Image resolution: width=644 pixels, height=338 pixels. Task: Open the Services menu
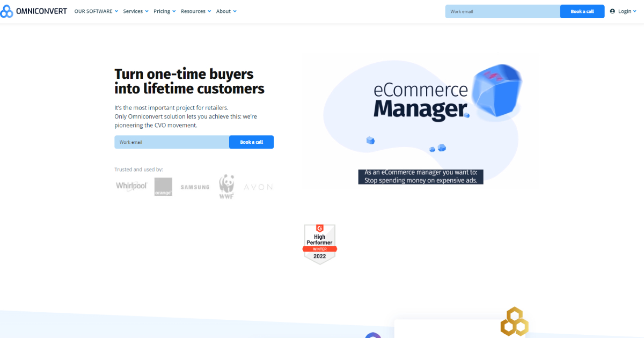point(133,11)
